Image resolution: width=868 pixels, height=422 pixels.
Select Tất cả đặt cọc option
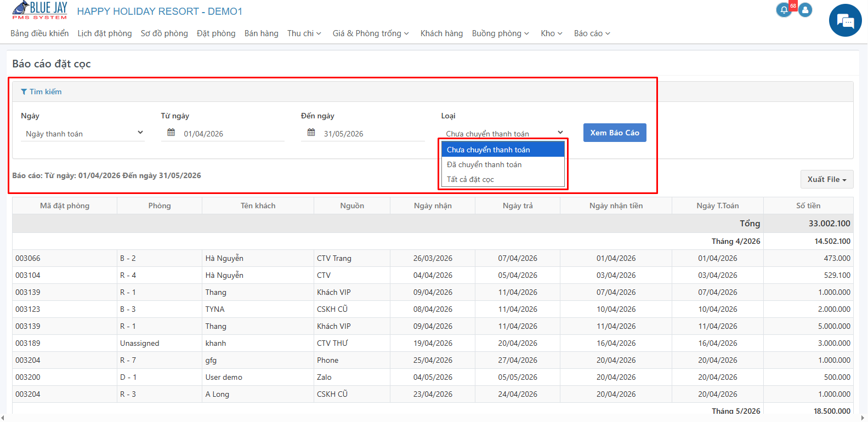click(x=503, y=179)
